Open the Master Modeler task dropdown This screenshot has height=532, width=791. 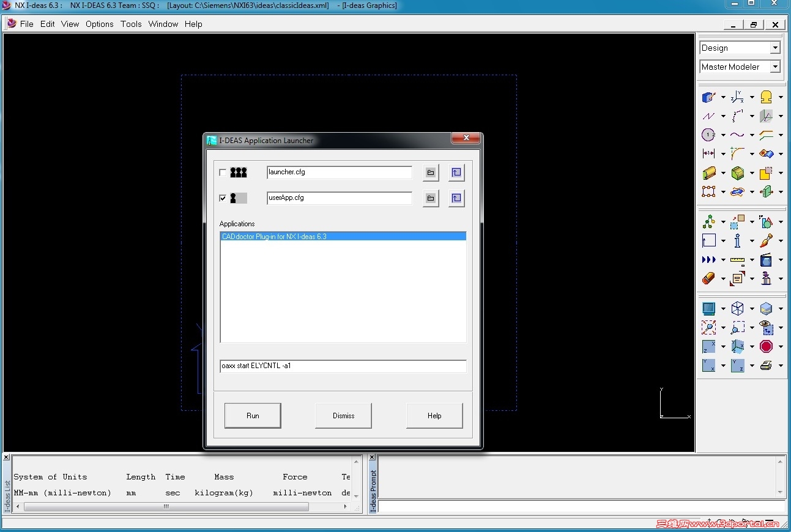(x=775, y=67)
